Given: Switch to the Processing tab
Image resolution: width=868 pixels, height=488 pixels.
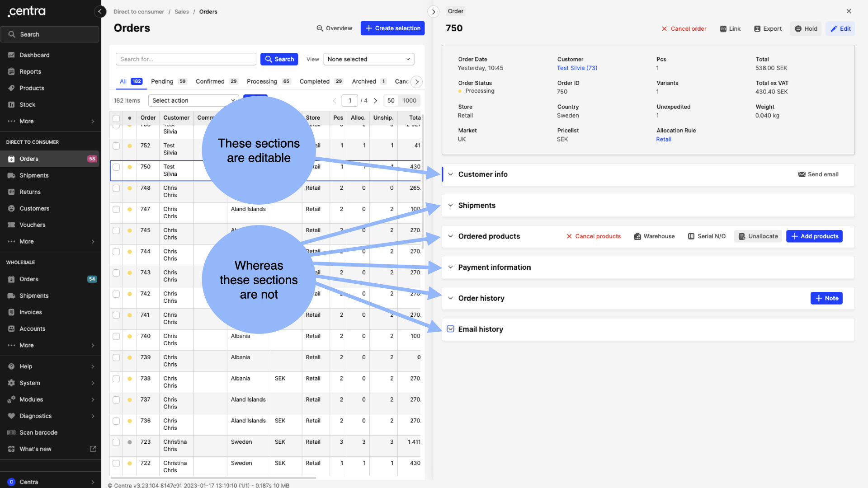Looking at the screenshot, I should pyautogui.click(x=262, y=81).
